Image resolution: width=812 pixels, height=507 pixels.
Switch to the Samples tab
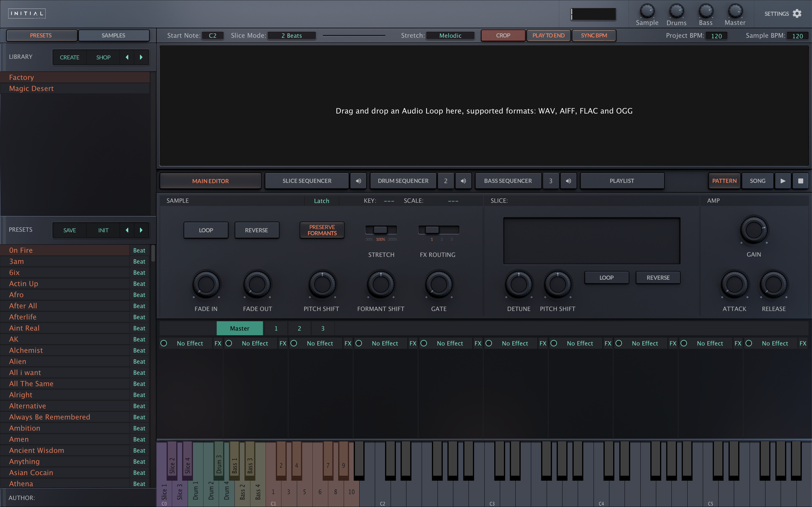click(x=113, y=35)
